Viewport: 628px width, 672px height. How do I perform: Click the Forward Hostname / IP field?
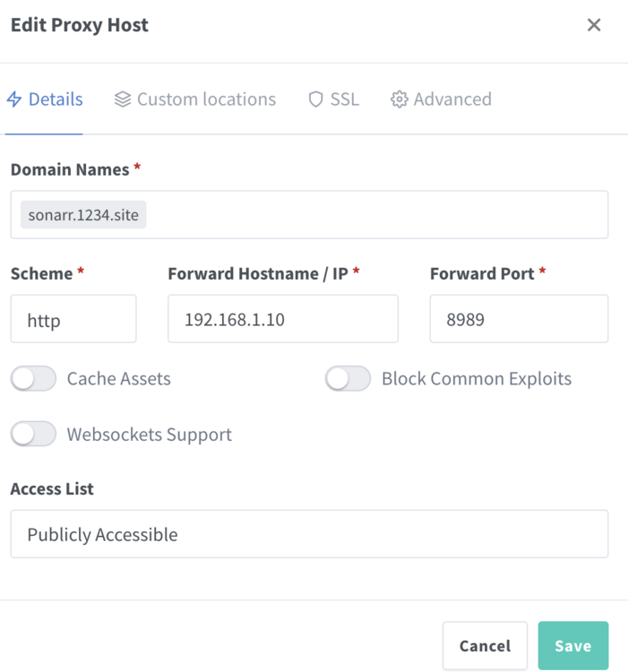[283, 318]
